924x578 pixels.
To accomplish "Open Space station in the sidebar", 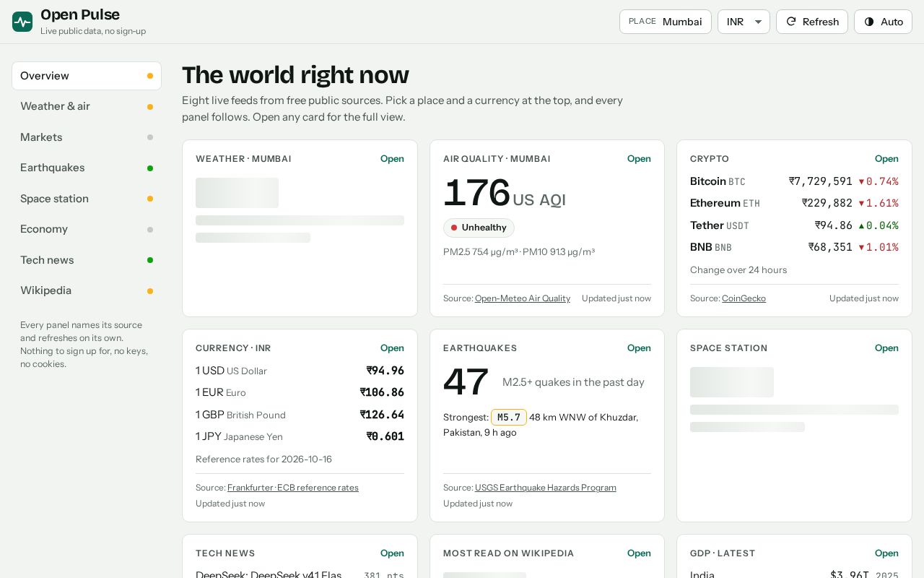I will point(87,199).
